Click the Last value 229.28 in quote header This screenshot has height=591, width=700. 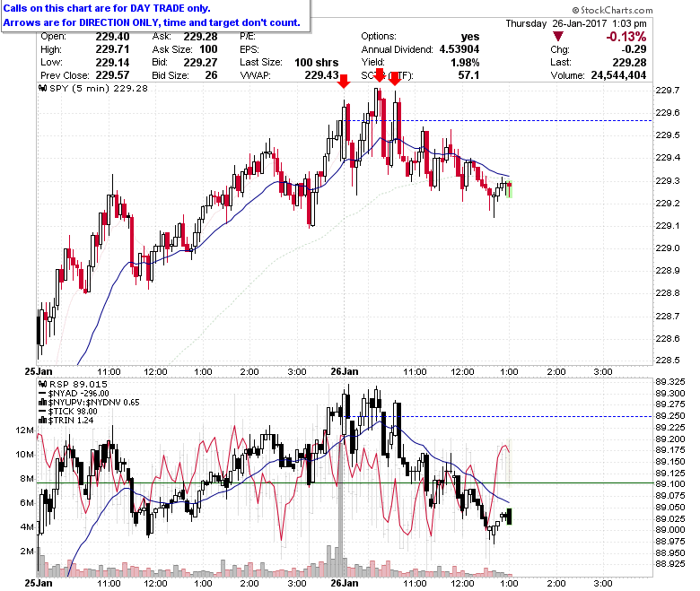[x=629, y=63]
